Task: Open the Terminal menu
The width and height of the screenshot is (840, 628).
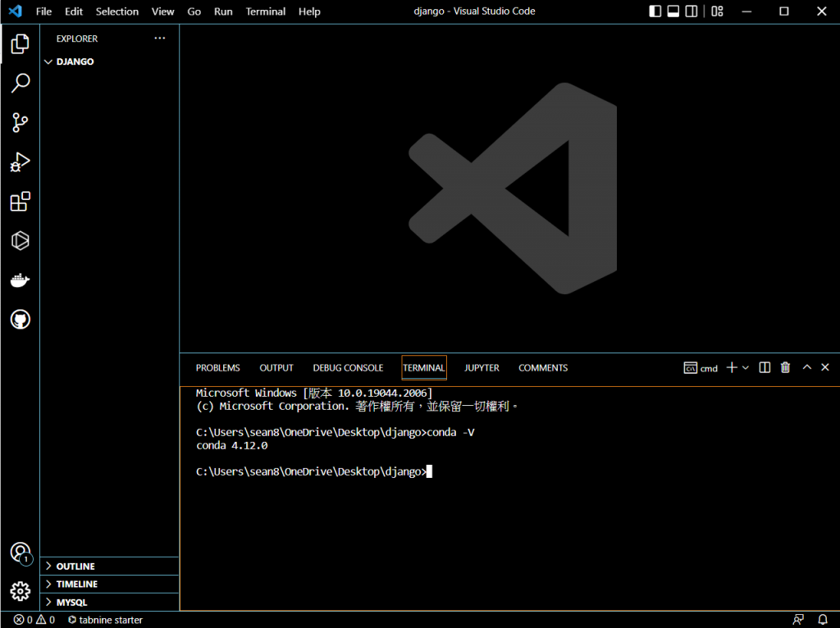Action: [x=265, y=11]
